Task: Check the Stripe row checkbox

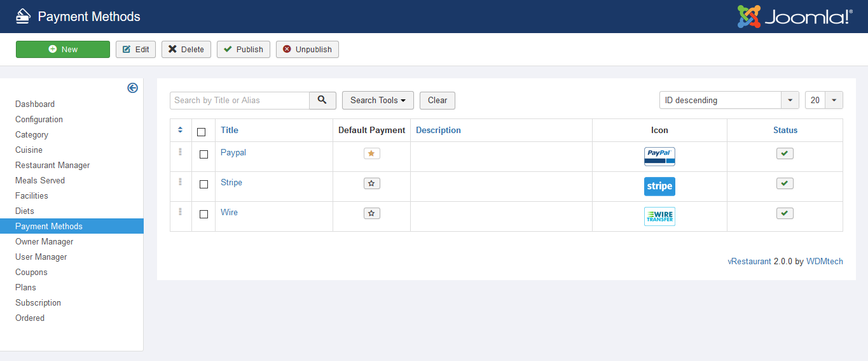Action: [203, 184]
